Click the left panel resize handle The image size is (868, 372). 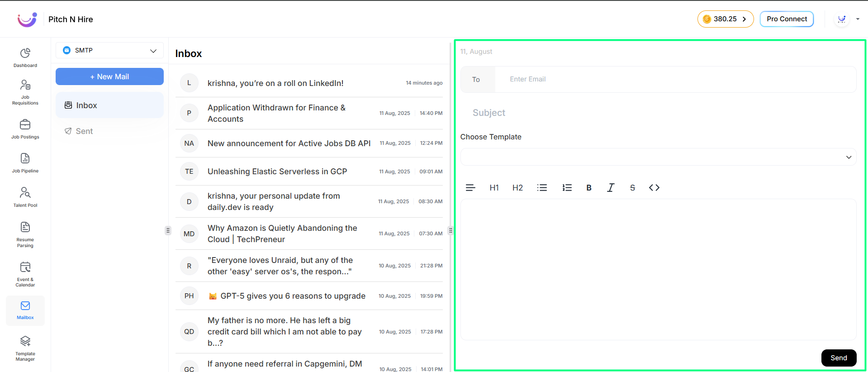[168, 230]
